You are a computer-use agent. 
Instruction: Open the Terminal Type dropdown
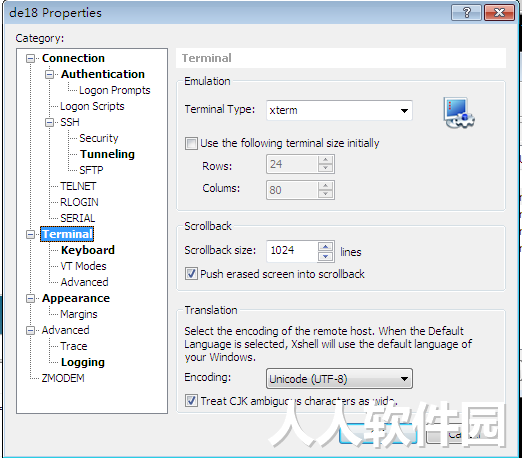(339, 110)
